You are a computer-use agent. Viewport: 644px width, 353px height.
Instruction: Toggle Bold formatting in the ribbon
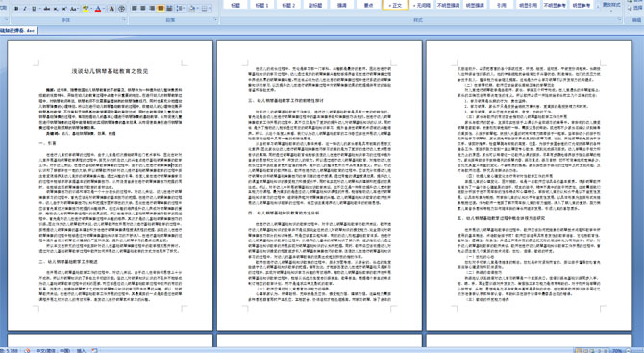(x=16, y=9)
